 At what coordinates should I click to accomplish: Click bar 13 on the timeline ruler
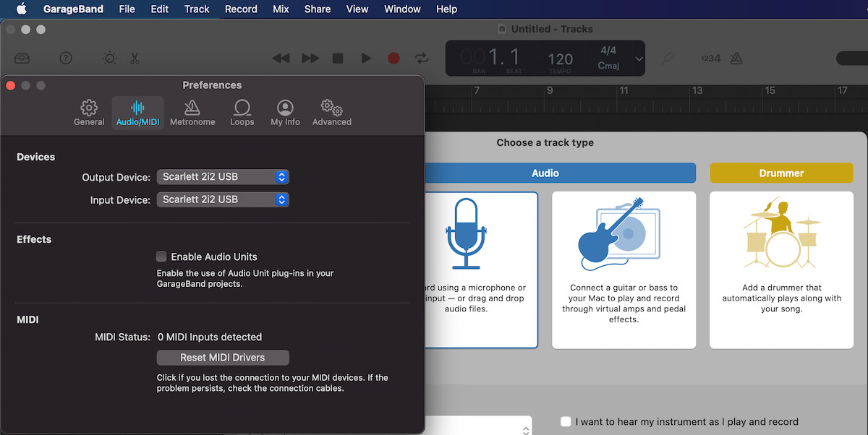pos(697,91)
